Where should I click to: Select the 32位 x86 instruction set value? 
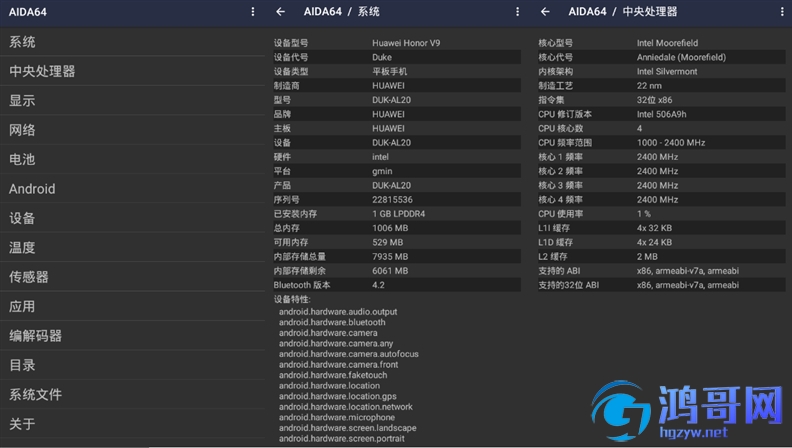(x=655, y=100)
